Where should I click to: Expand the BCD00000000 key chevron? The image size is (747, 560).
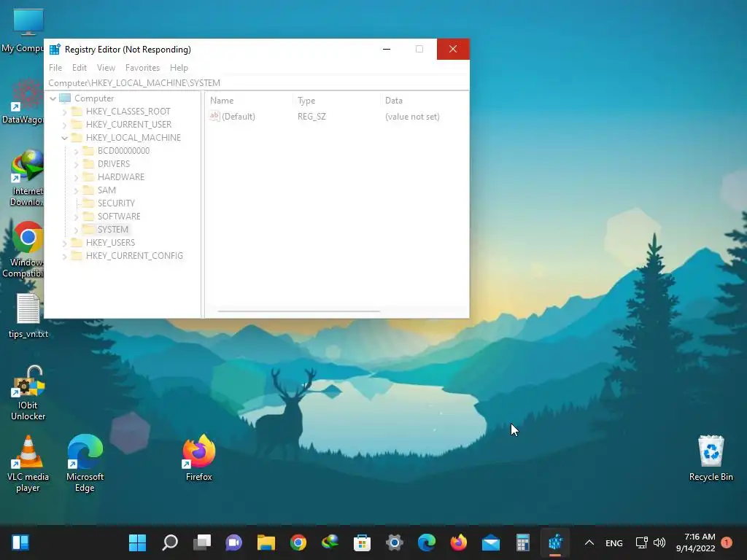pos(76,152)
